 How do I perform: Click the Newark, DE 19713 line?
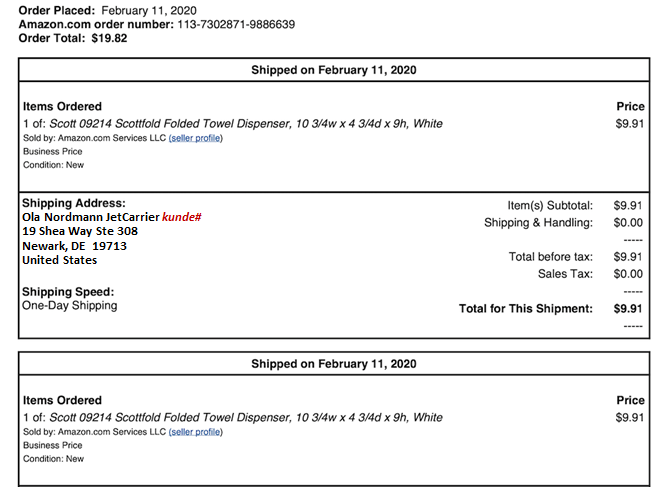click(74, 246)
